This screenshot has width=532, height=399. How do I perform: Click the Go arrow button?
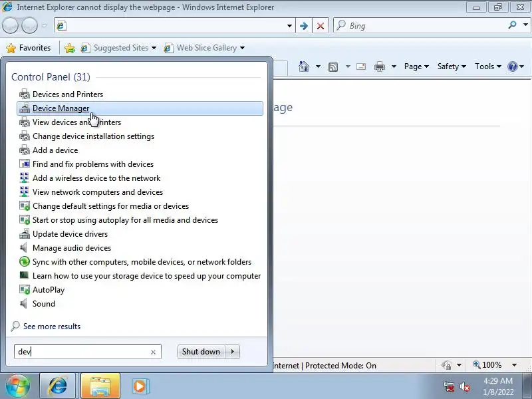click(304, 26)
